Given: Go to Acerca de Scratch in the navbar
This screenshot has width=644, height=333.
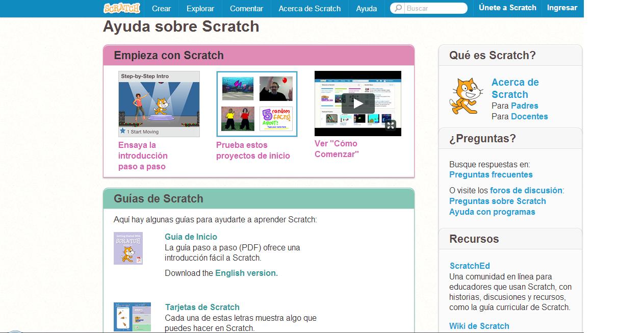Looking at the screenshot, I should click(308, 8).
